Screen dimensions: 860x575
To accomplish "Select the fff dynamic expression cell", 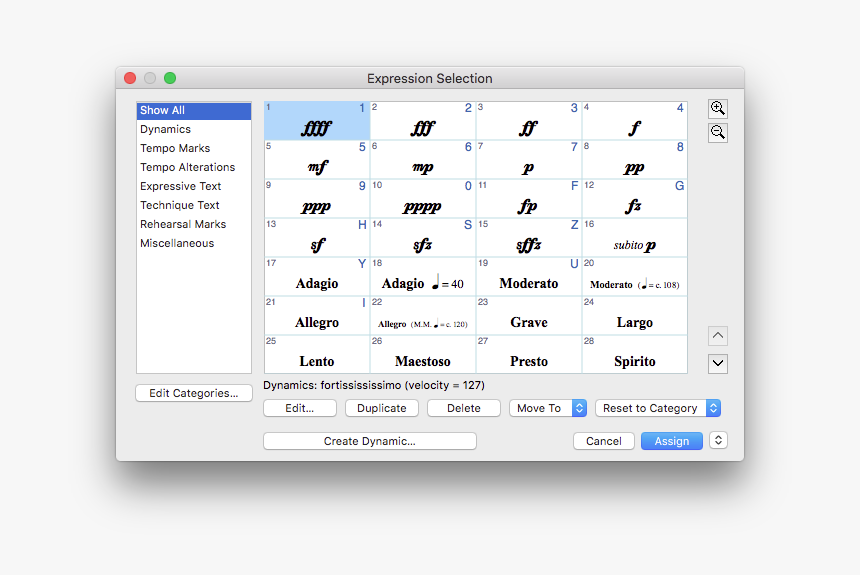I will [x=423, y=121].
